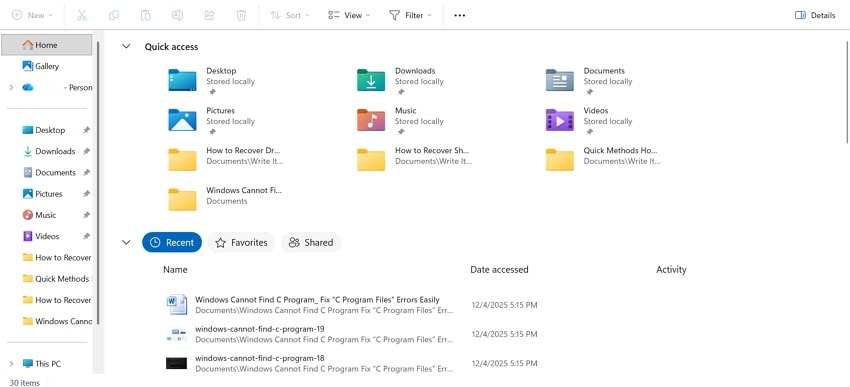Viewport: 850px width, 387px height.
Task: Open the View dropdown menu
Action: (x=349, y=15)
